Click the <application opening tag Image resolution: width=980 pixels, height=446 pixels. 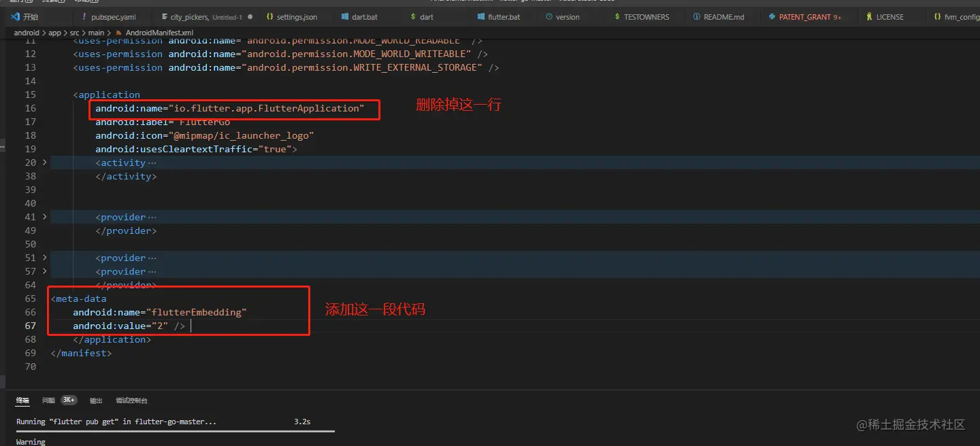pos(107,95)
